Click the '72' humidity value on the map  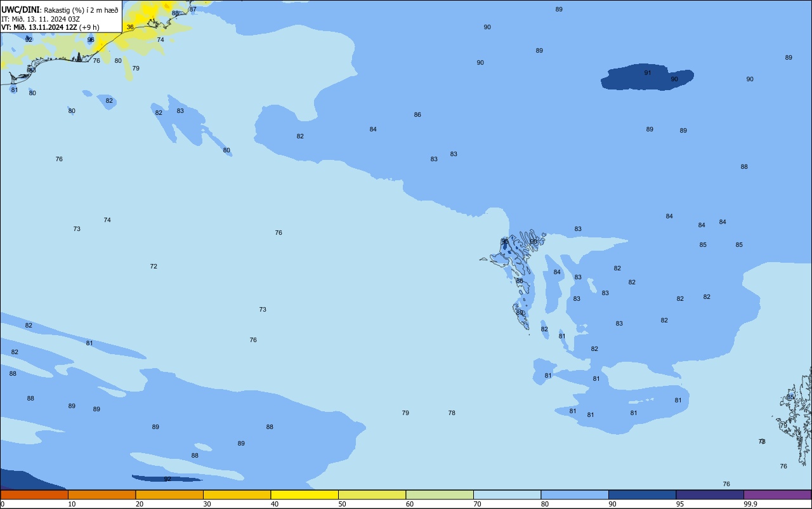(154, 267)
